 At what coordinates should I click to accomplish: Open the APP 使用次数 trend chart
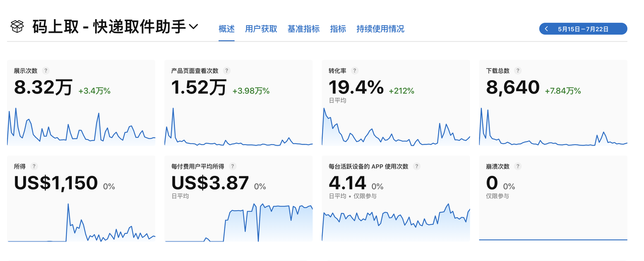396,222
